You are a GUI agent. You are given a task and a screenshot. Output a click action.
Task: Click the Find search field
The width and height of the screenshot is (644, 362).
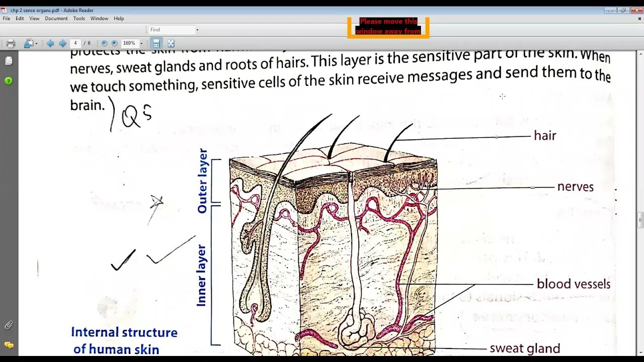point(171,30)
